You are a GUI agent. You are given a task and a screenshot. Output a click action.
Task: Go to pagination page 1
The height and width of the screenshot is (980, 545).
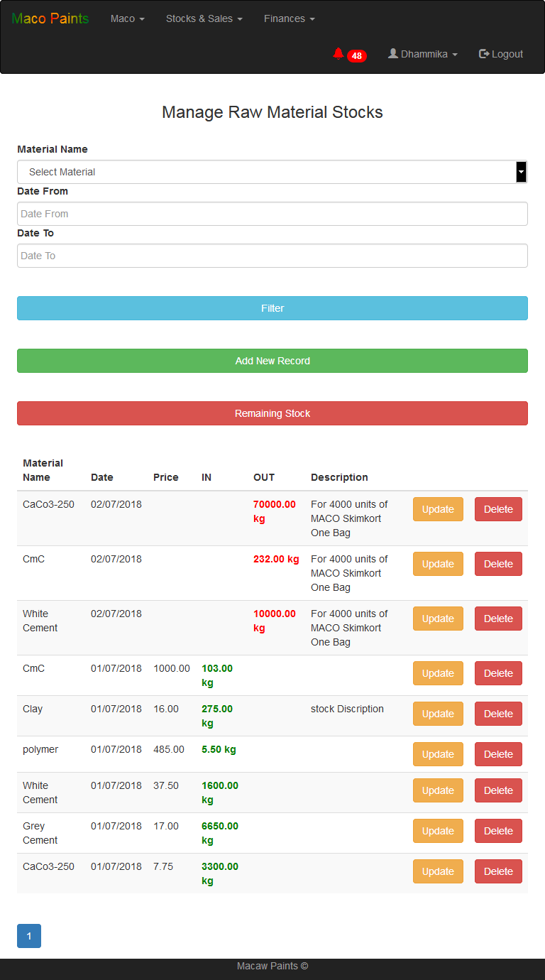29,936
